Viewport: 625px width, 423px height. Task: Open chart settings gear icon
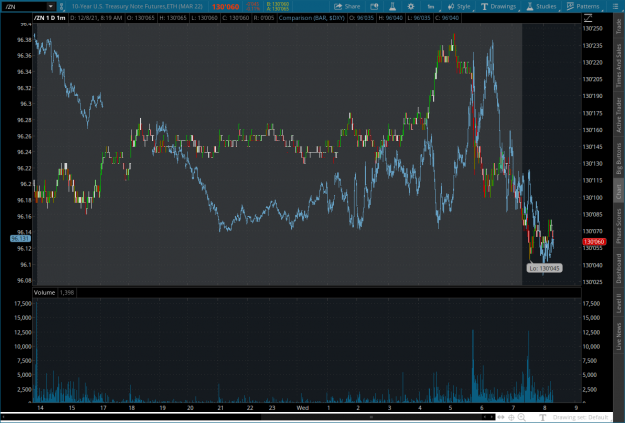click(411, 6)
